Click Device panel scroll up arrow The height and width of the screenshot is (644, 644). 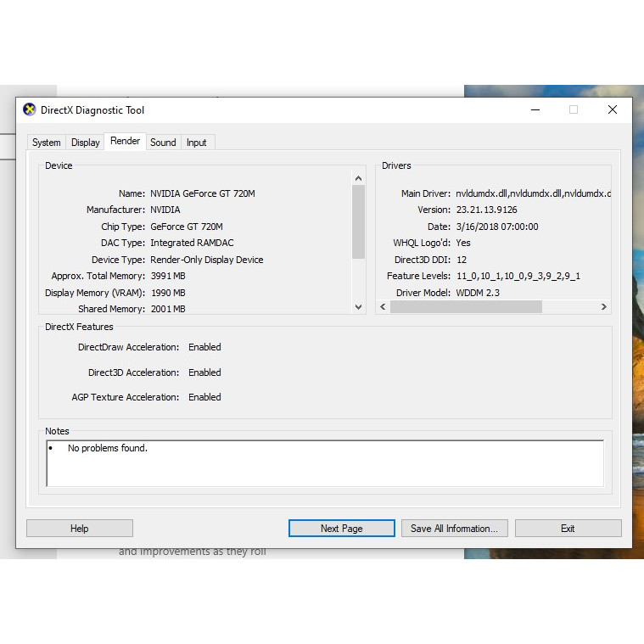click(359, 178)
